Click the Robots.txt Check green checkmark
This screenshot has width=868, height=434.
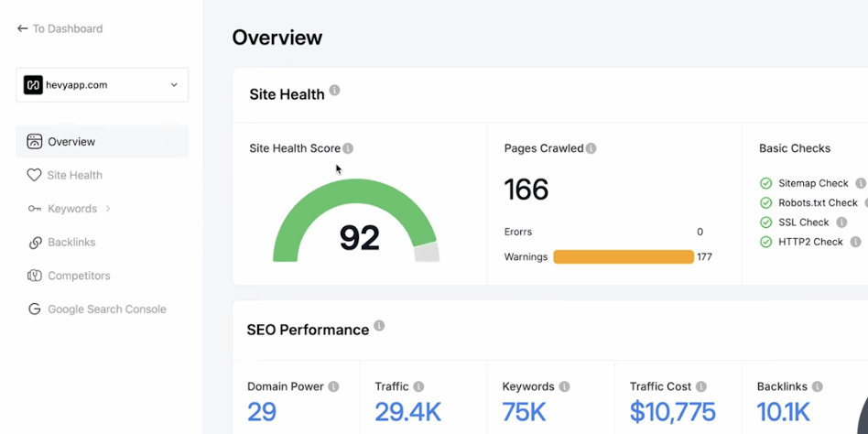pos(765,203)
